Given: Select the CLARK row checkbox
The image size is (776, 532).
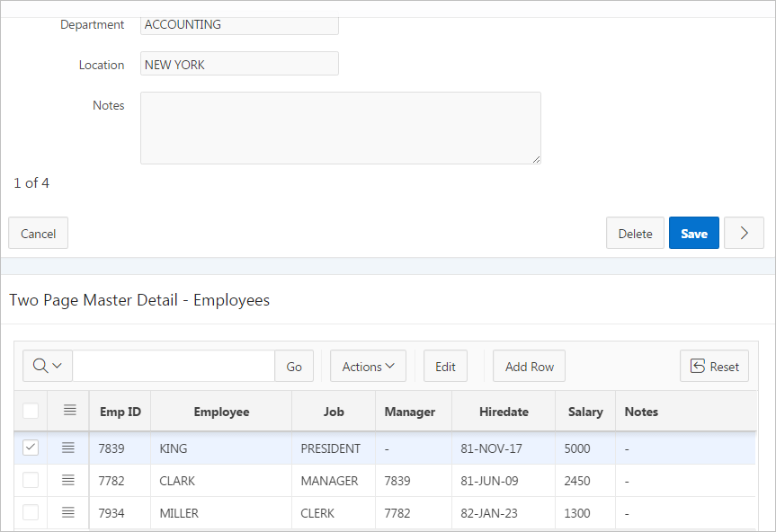Looking at the screenshot, I should [31, 481].
